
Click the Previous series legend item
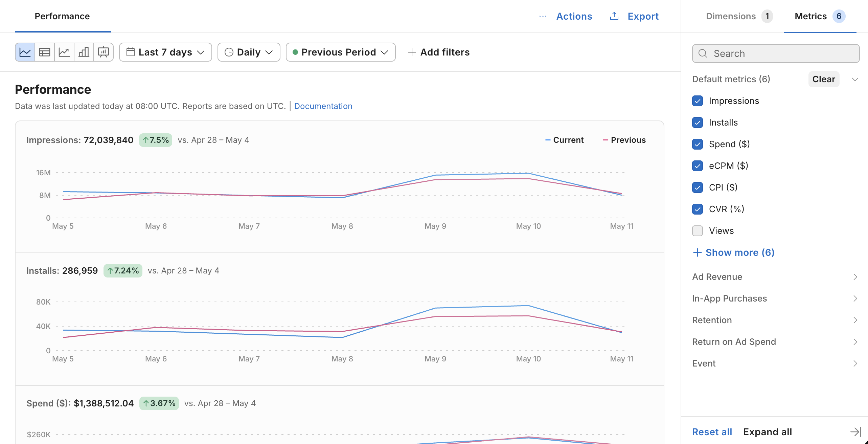coord(624,140)
